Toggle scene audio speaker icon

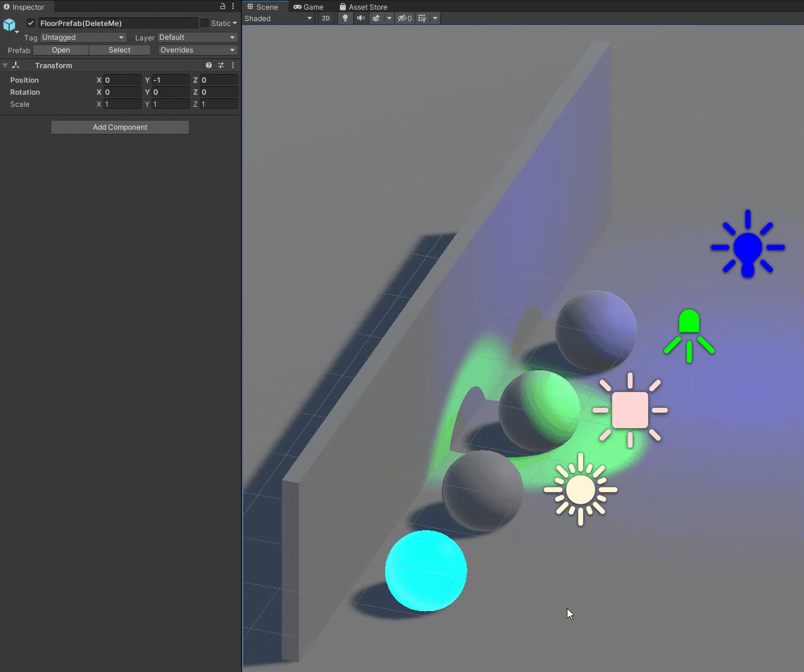360,18
